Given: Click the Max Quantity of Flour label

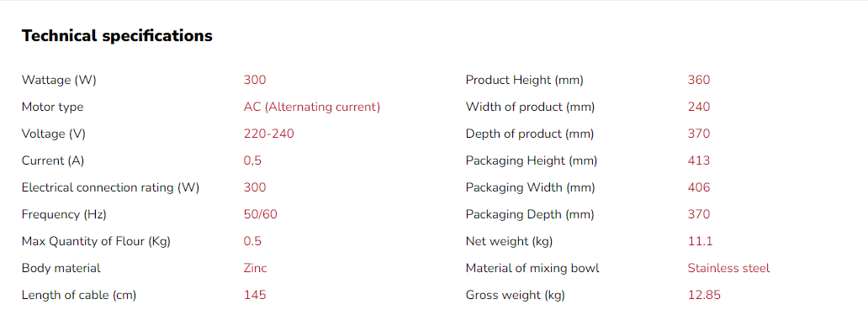Looking at the screenshot, I should coord(96,241).
